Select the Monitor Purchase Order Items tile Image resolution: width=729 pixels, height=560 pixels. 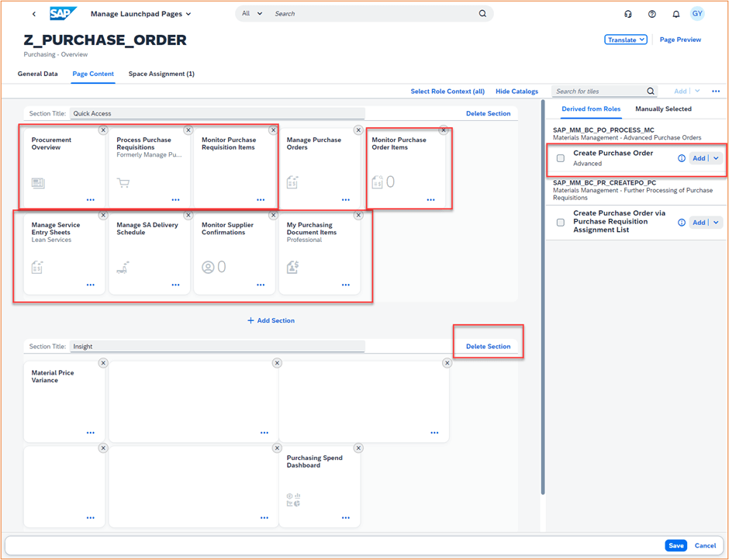pyautogui.click(x=406, y=168)
